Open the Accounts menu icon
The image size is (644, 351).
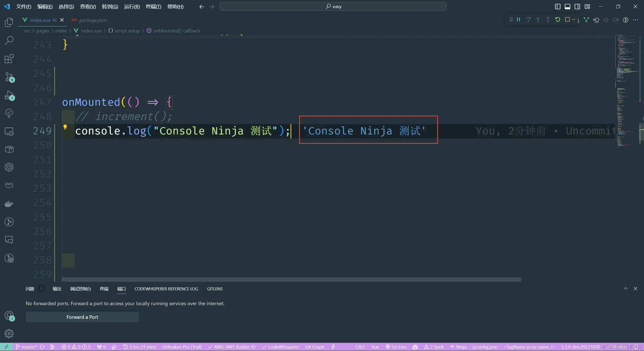tap(9, 315)
